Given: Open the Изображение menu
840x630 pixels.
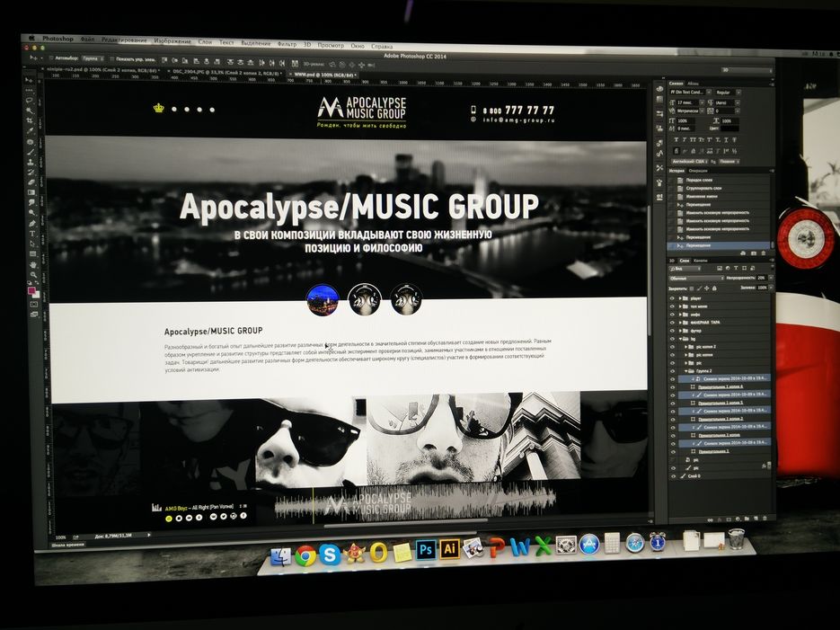Looking at the screenshot, I should tap(172, 41).
